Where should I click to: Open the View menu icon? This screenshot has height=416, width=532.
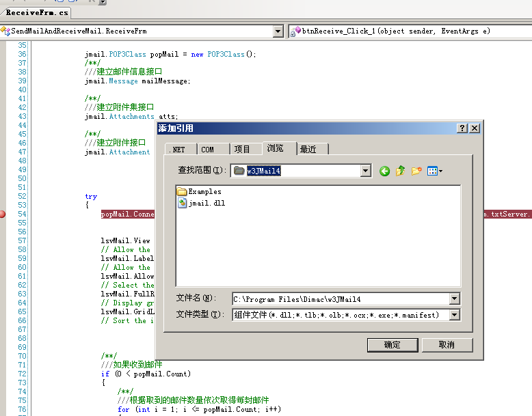435,171
